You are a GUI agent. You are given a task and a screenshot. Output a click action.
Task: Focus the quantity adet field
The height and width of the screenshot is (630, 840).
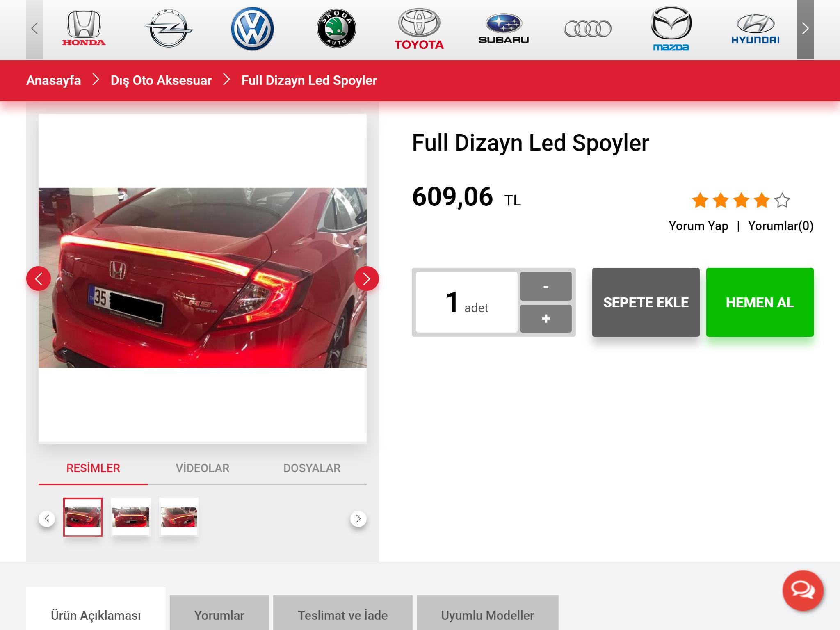[467, 302]
